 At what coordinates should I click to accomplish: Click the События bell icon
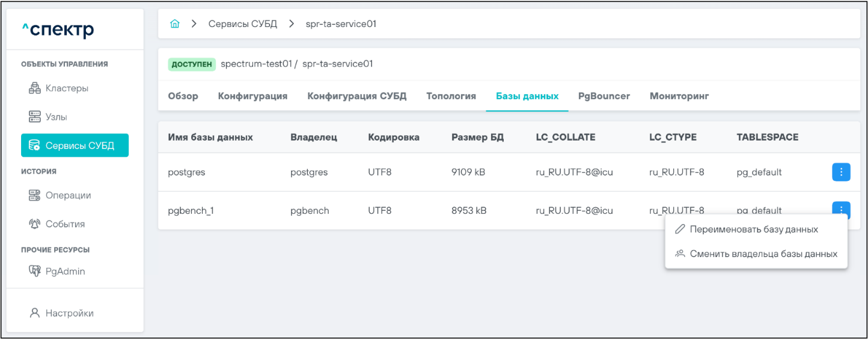click(35, 224)
